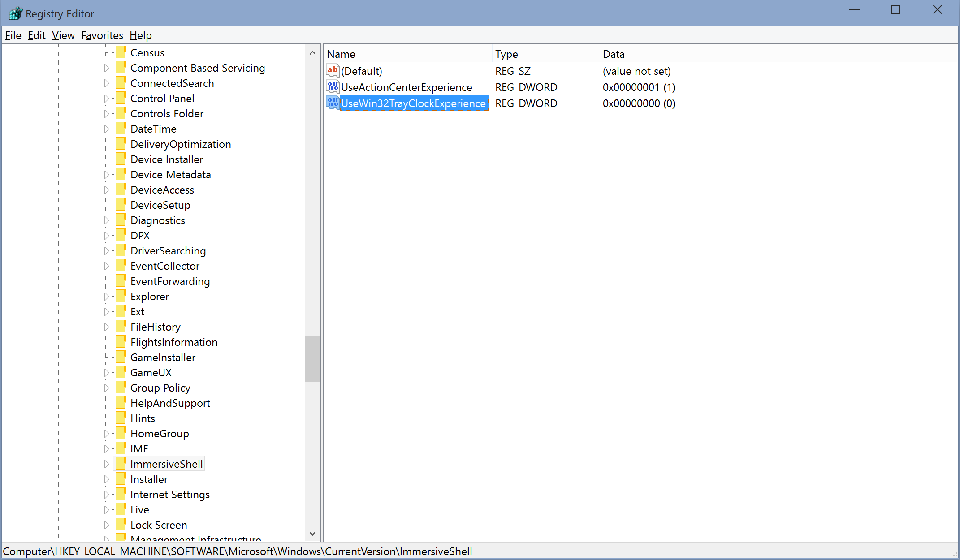Click the (Default) string value icon
The height and width of the screenshot is (560, 960).
tap(333, 70)
